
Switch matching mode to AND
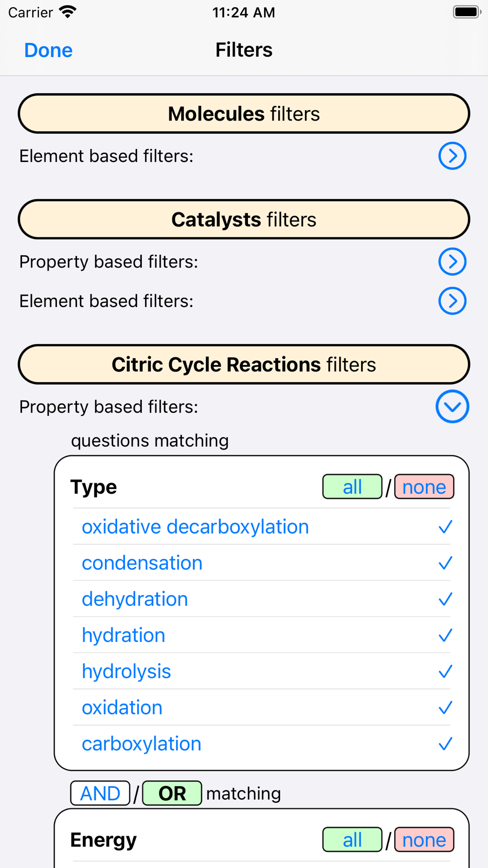[x=100, y=793]
